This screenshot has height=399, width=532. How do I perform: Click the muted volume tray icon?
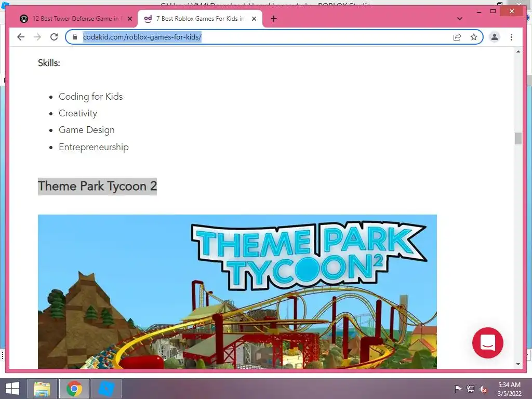(x=483, y=389)
